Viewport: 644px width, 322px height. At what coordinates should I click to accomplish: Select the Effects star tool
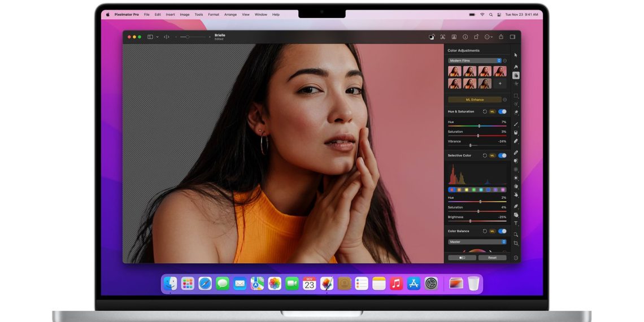coord(516,84)
